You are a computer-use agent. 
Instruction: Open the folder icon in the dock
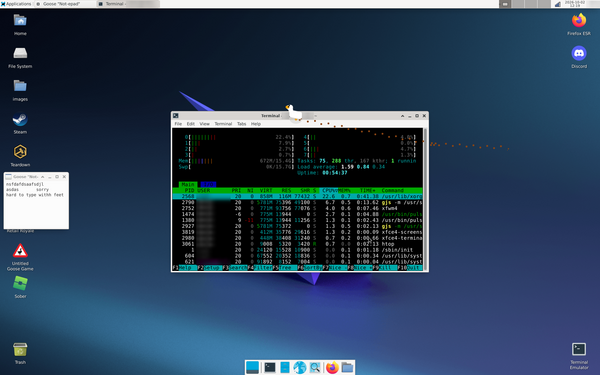click(x=347, y=367)
